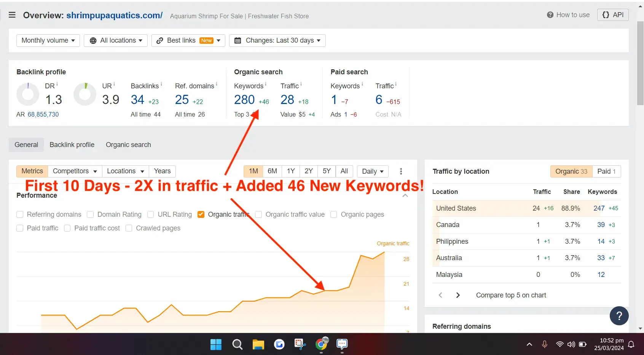Enable the Referring domains checkbox

point(20,214)
